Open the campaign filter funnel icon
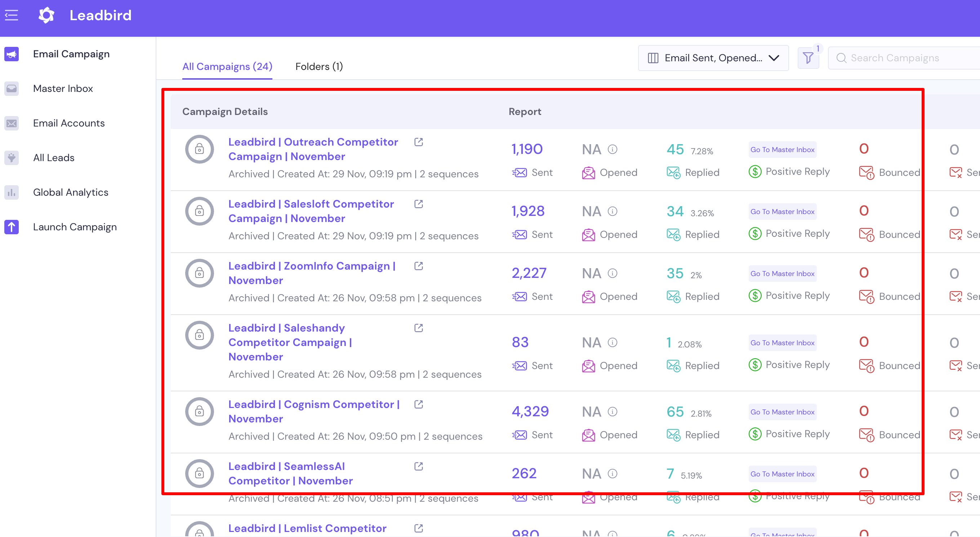Viewport: 980px width, 537px height. point(808,58)
